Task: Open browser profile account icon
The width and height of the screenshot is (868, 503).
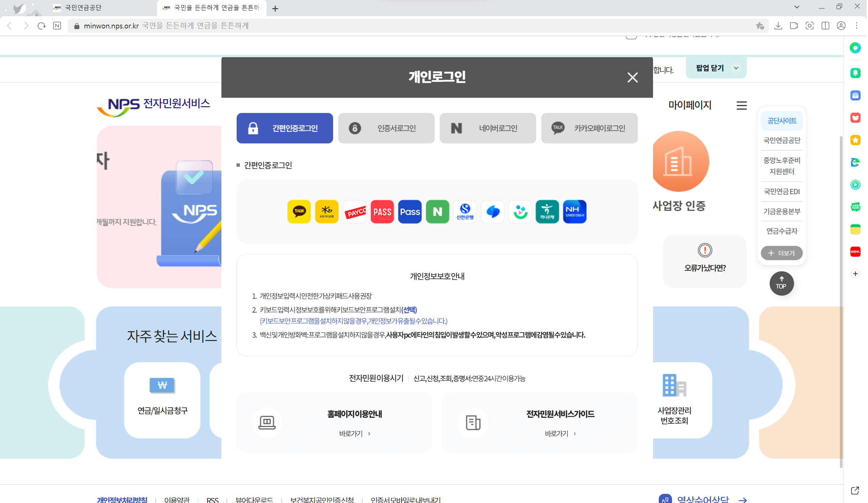Action: tap(841, 26)
